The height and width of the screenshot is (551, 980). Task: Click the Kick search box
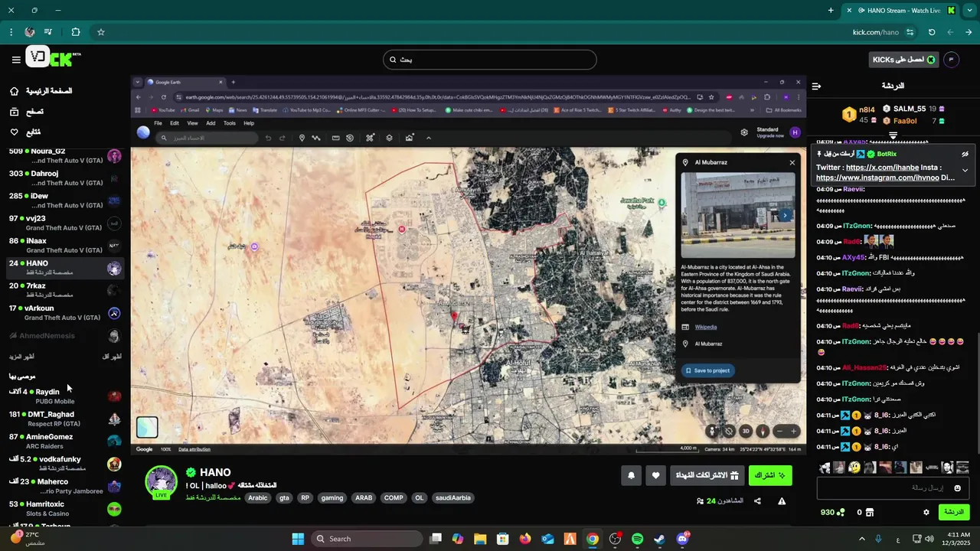coord(490,60)
